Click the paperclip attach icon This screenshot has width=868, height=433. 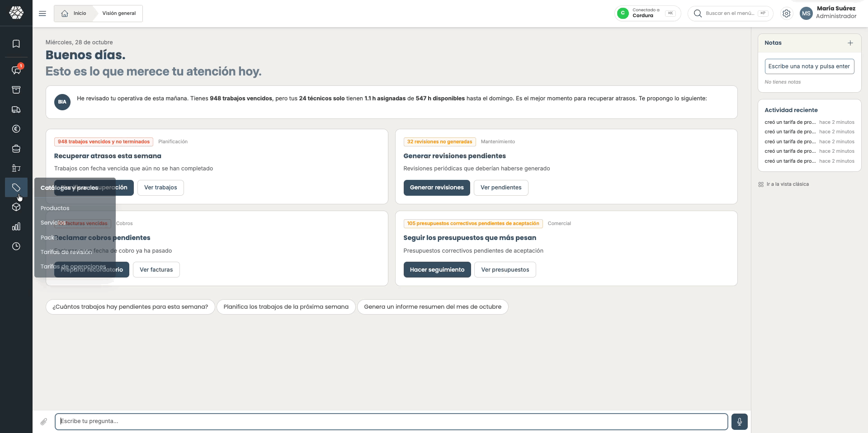[44, 422]
